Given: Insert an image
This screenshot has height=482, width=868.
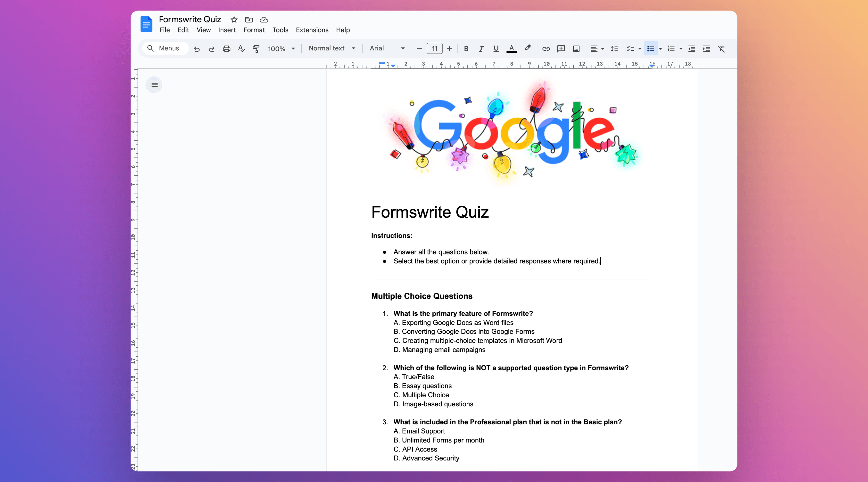Looking at the screenshot, I should 576,48.
